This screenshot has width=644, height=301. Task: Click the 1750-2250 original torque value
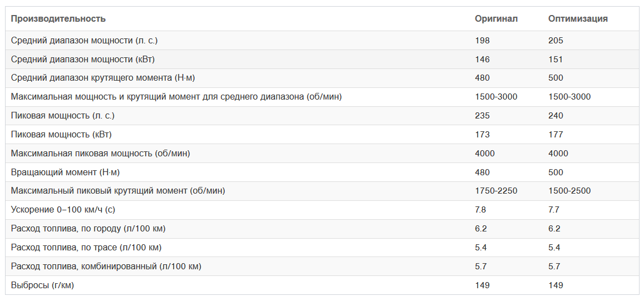496,191
